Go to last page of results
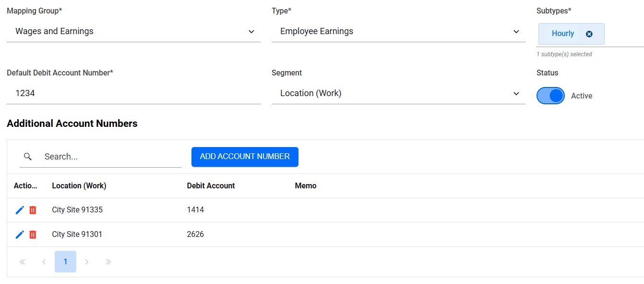This screenshot has width=644, height=284. coord(108,262)
